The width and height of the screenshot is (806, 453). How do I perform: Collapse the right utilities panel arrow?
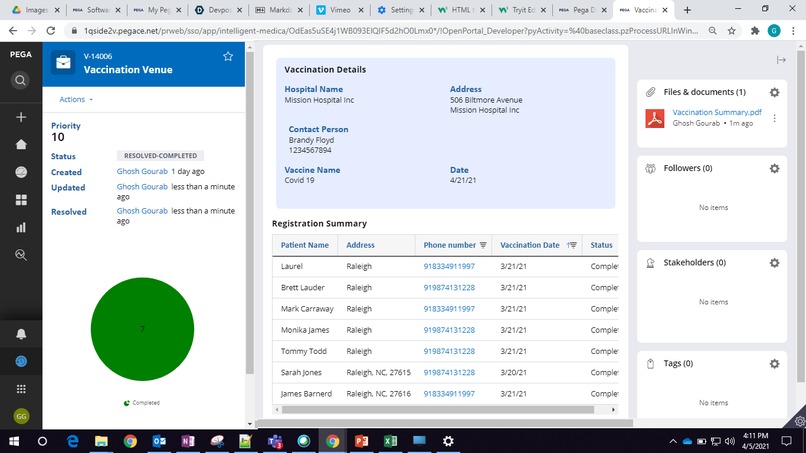[781, 60]
